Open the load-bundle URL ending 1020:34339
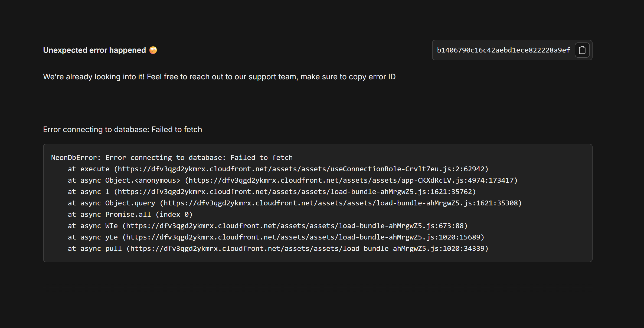The image size is (644, 328). (307, 248)
